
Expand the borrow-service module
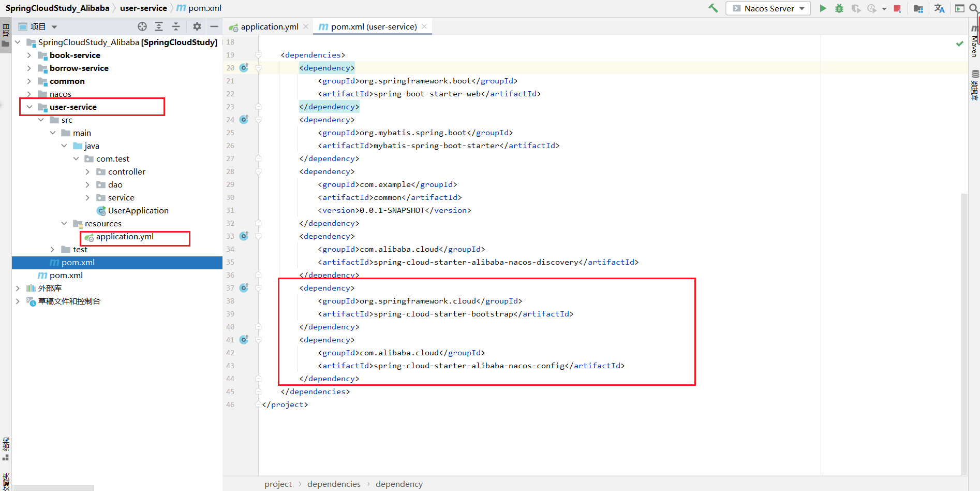click(29, 68)
